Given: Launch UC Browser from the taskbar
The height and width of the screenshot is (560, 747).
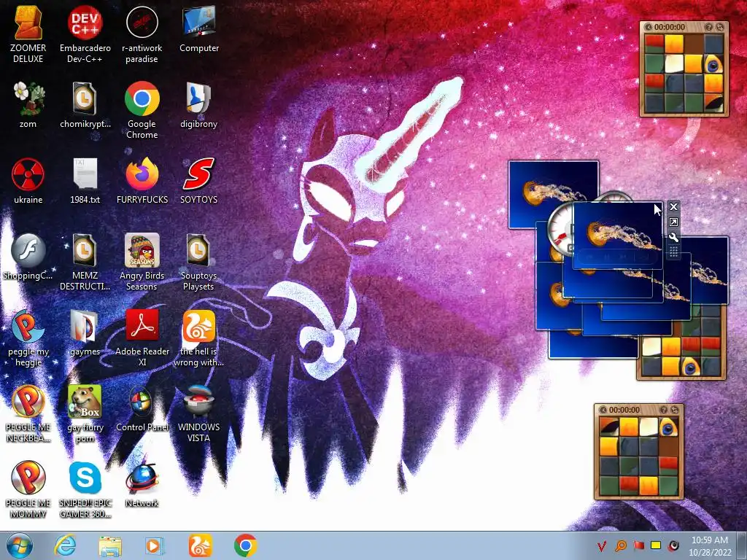Looking at the screenshot, I should (200, 545).
